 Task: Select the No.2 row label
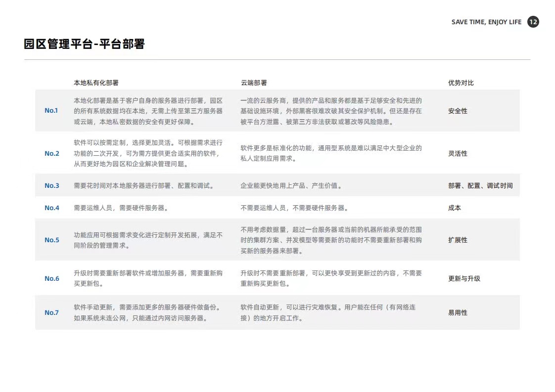[51, 153]
